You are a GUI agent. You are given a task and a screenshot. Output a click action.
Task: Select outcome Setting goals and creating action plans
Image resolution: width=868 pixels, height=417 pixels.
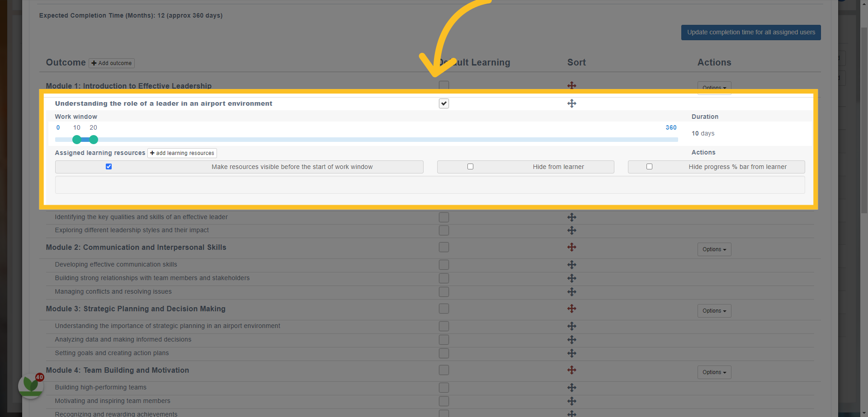click(x=112, y=353)
